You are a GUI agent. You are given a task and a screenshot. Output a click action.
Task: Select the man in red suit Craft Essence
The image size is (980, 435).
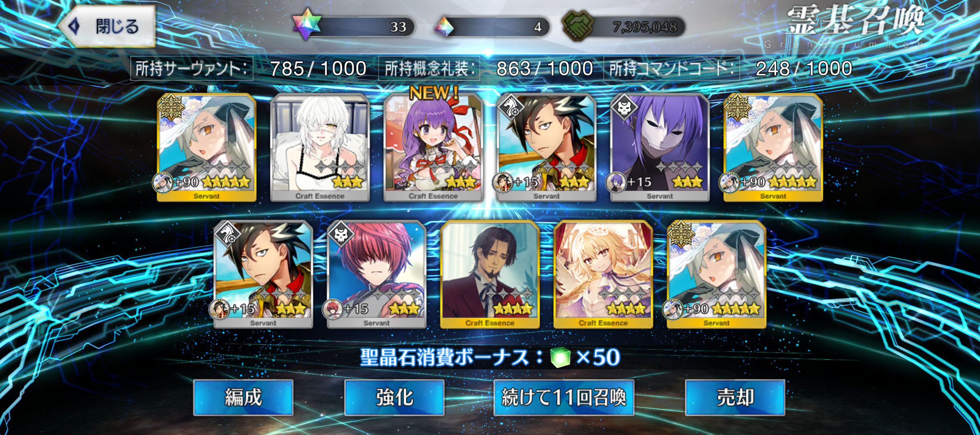490,275
